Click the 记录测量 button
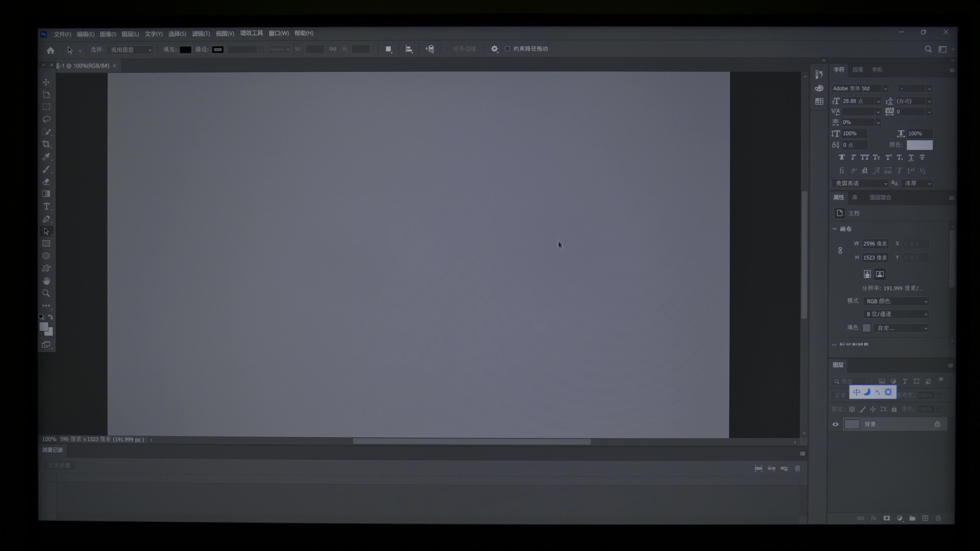 (59, 466)
